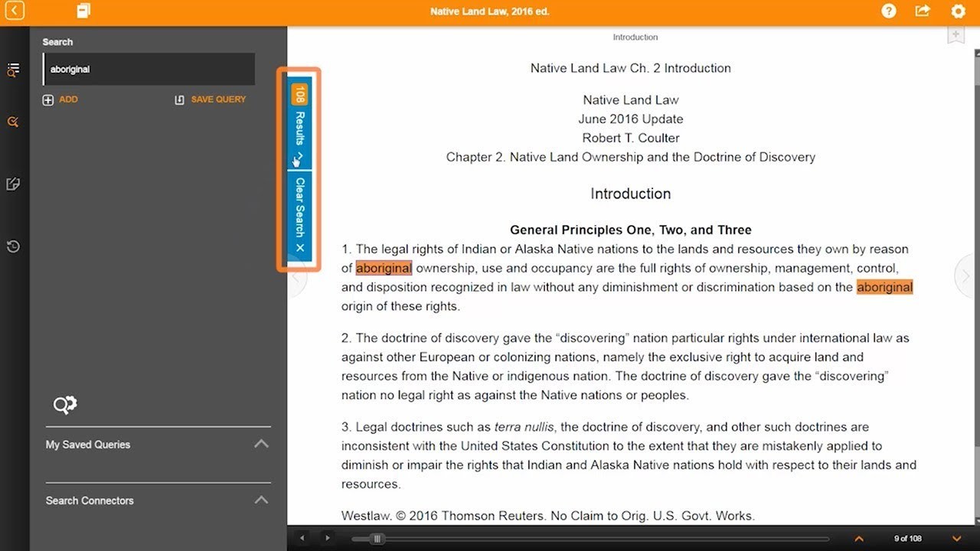Open the help question mark icon
The width and height of the screenshot is (980, 551).
pos(889,11)
